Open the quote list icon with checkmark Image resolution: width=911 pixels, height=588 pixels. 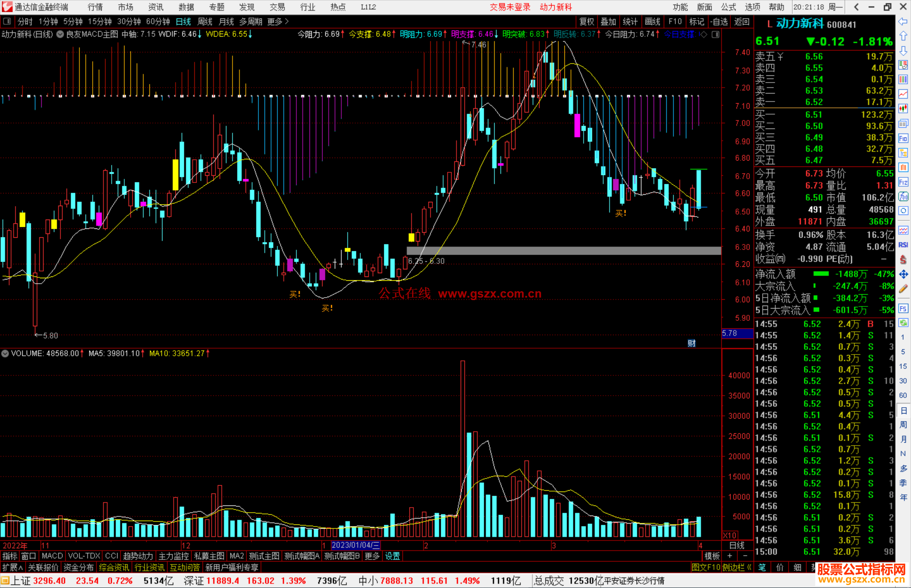[x=903, y=65]
